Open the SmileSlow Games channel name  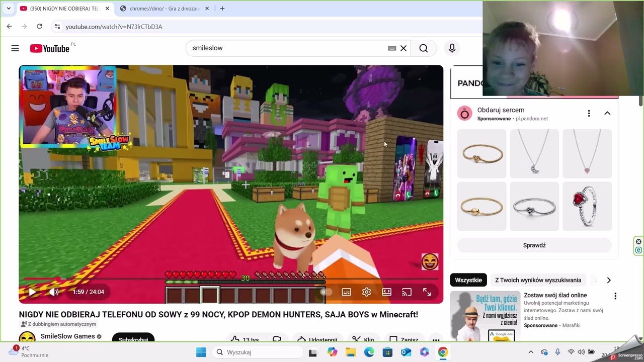pyautogui.click(x=68, y=336)
